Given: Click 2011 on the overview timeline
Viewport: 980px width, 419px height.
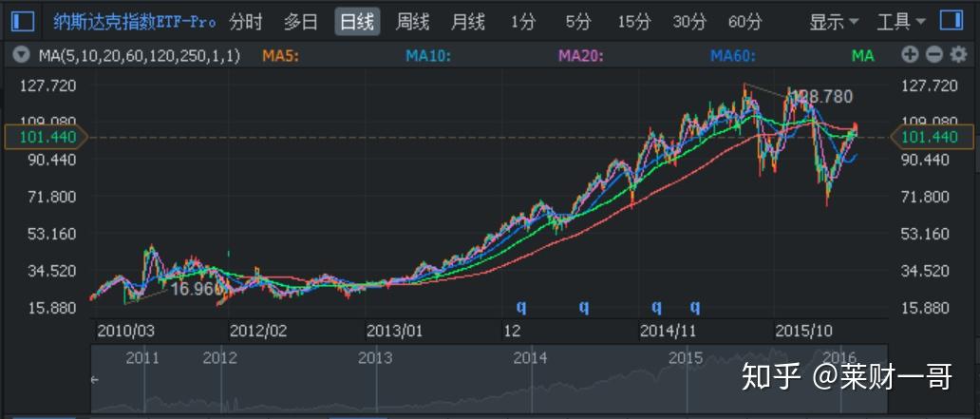Looking at the screenshot, I should pos(142,358).
